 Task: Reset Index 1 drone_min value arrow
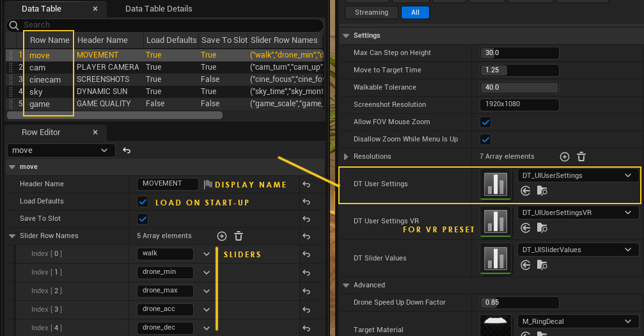click(306, 272)
